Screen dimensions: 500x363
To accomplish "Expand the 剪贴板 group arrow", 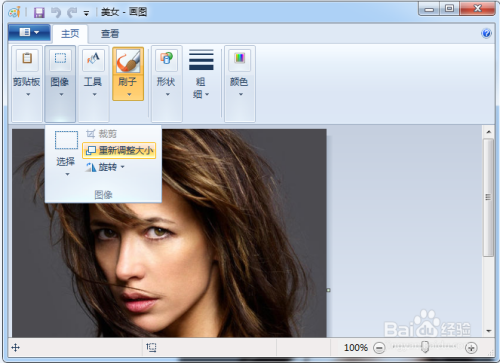I will pos(28,95).
